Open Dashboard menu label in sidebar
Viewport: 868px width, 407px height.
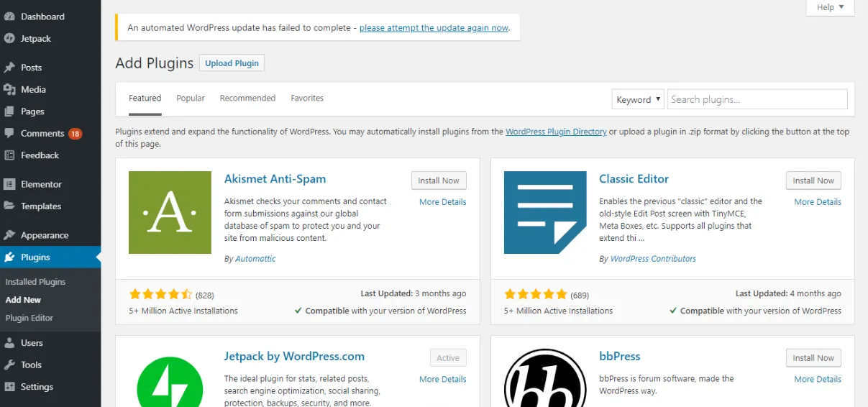pyautogui.click(x=42, y=17)
